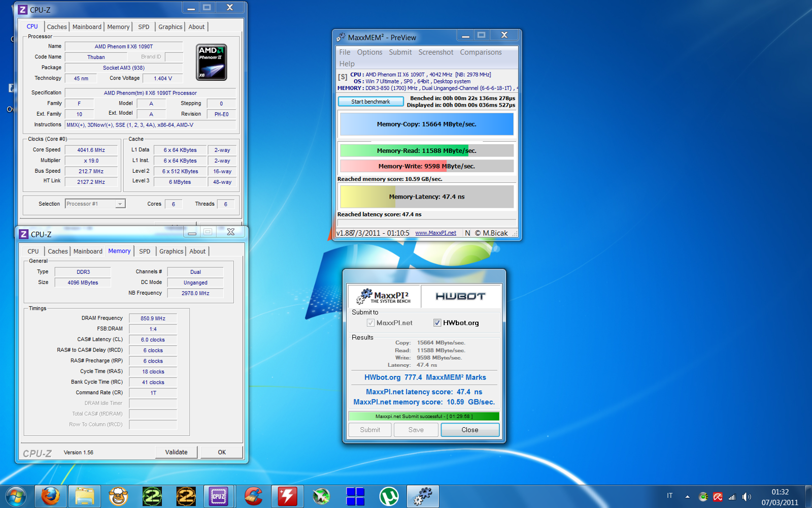Viewport: 812px width, 508px height.
Task: Click the HWBOT logo banner
Action: tap(460, 297)
